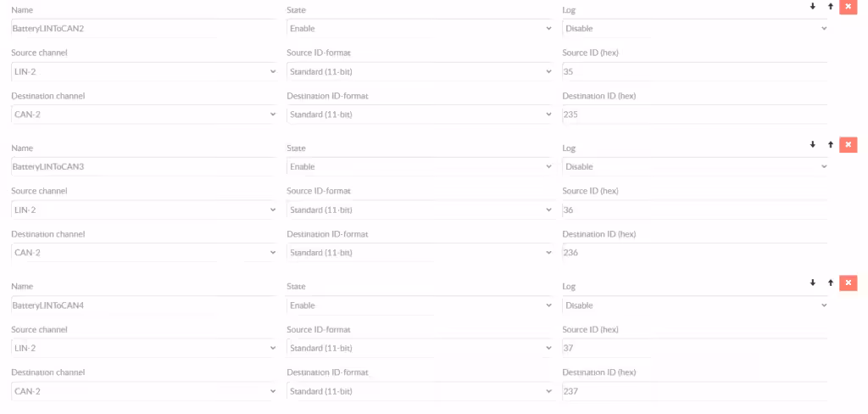Move BatteryLINToCAN3 rule up with arrow
Screen dimensions: 868x414
[x=831, y=145]
